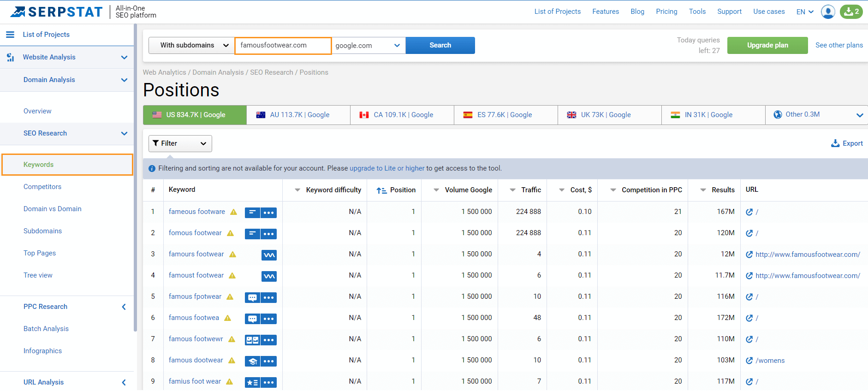868x391 pixels.
Task: Open Infographics in the sidebar
Action: coord(42,351)
